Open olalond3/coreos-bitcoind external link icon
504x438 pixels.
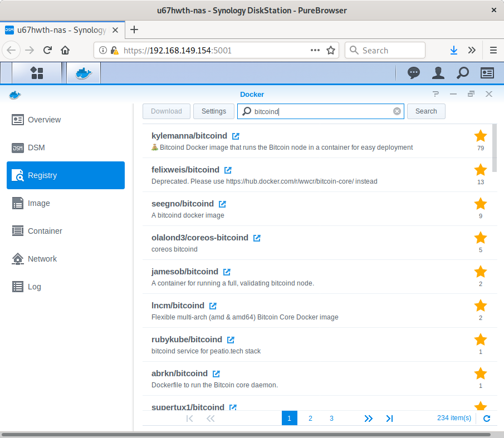pos(257,238)
